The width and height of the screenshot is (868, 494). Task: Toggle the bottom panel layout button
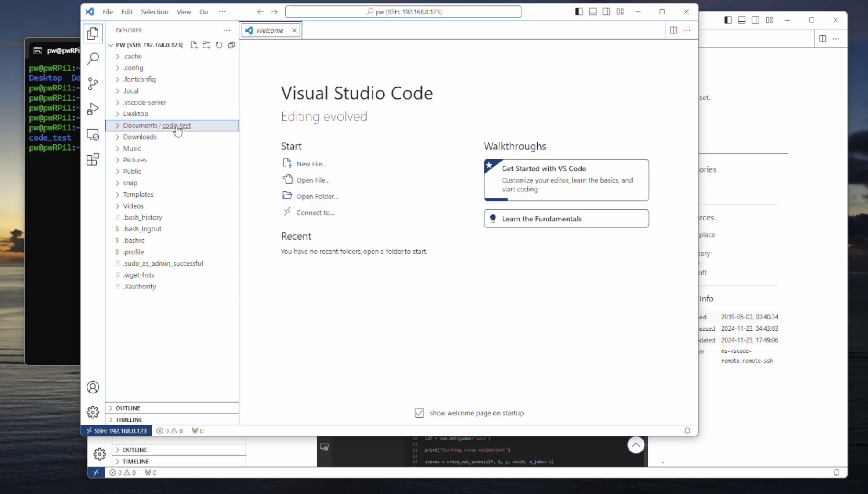(593, 12)
